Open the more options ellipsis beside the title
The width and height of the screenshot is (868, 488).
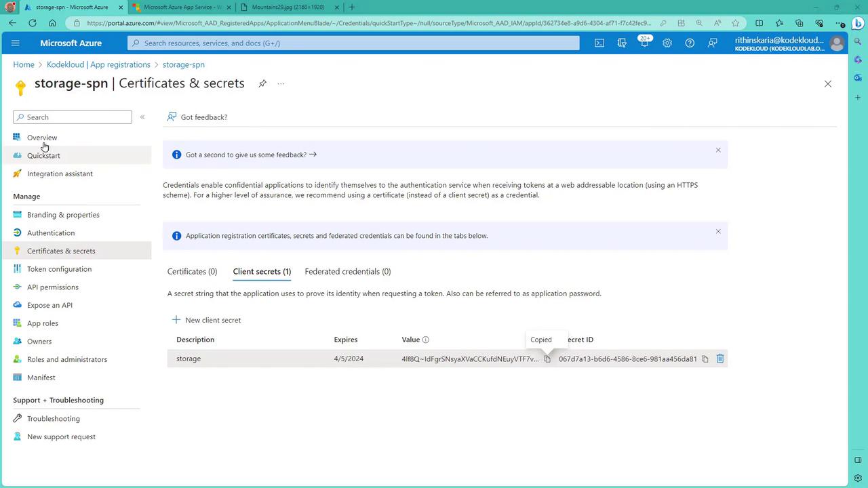(x=281, y=84)
